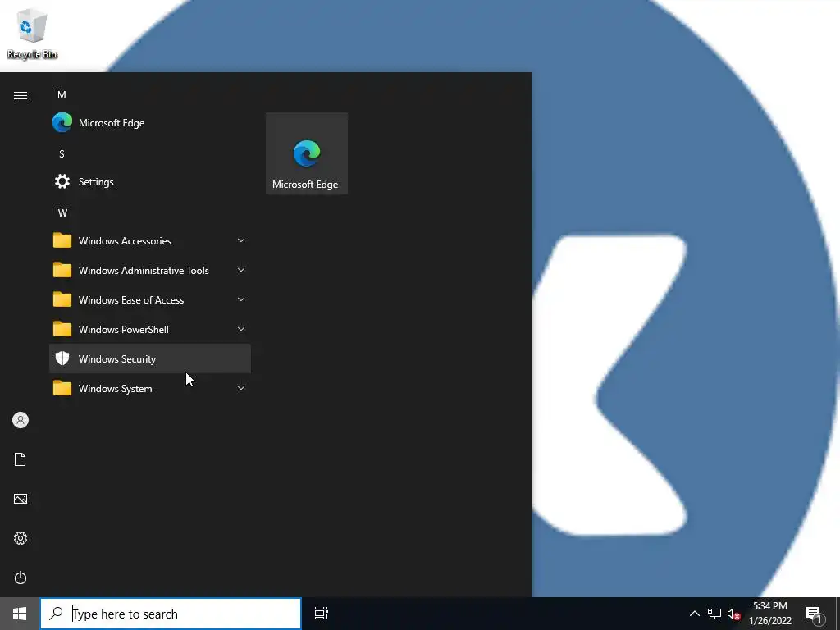
Task: Open Task View from the taskbar
Action: (x=322, y=614)
